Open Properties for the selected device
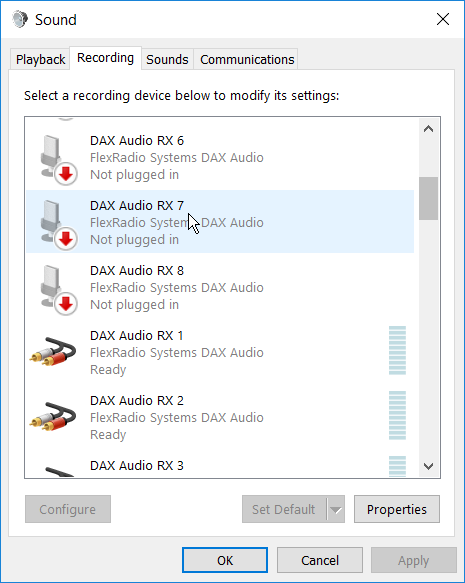Image resolution: width=465 pixels, height=583 pixels. [397, 509]
